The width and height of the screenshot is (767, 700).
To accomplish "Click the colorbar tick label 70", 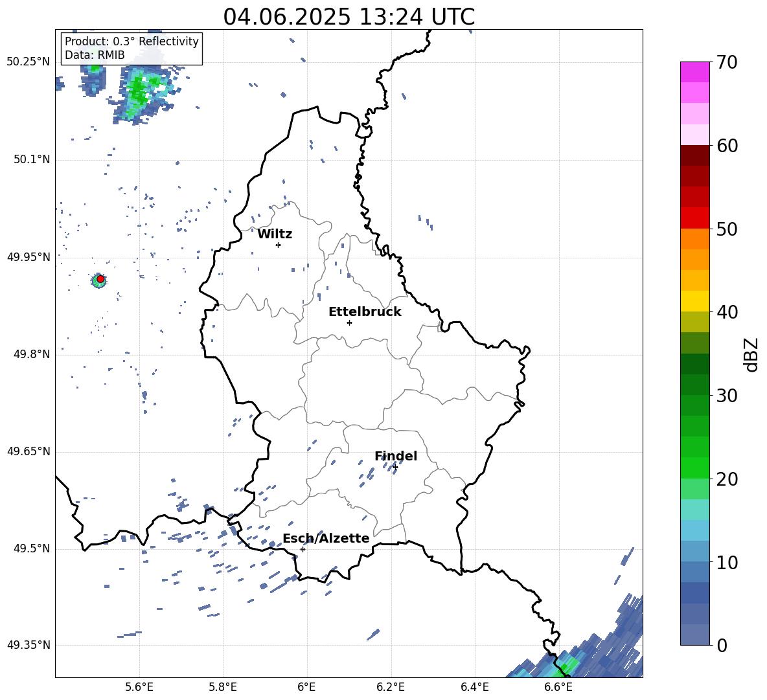I will coord(727,63).
